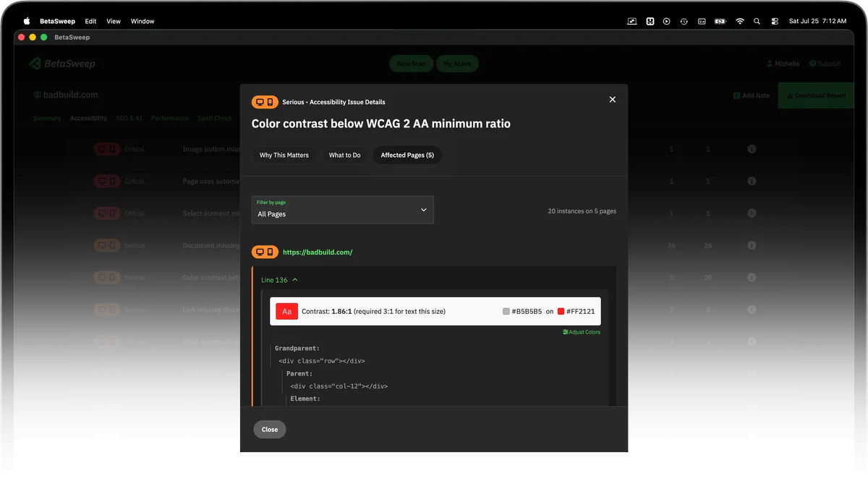Click the #FF2121 red color swatch
This screenshot has width=868, height=481.
coord(561,312)
